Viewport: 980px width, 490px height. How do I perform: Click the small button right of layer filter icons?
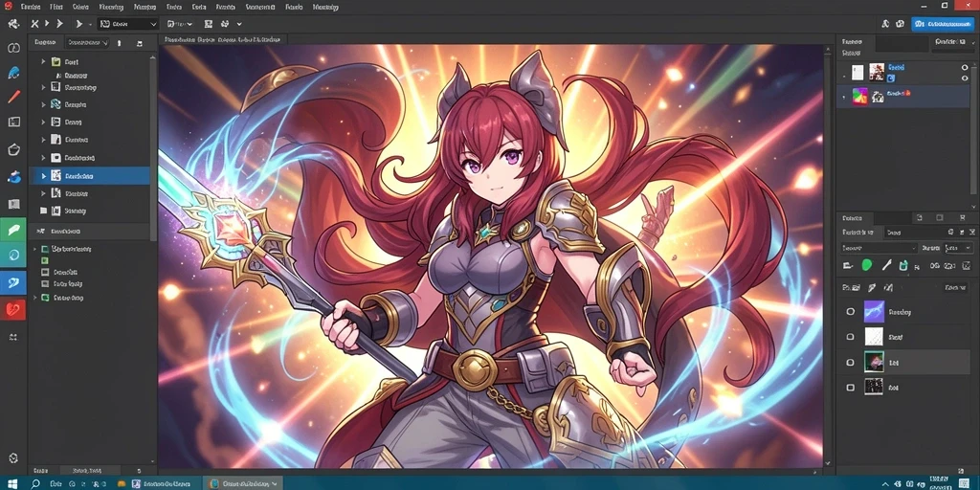(x=955, y=287)
